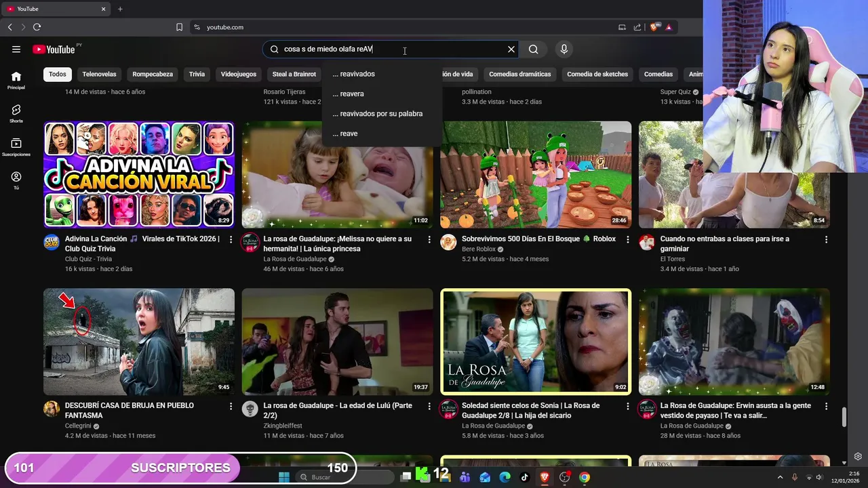Open the Adivina La Canción Viral thumbnail

(x=139, y=174)
